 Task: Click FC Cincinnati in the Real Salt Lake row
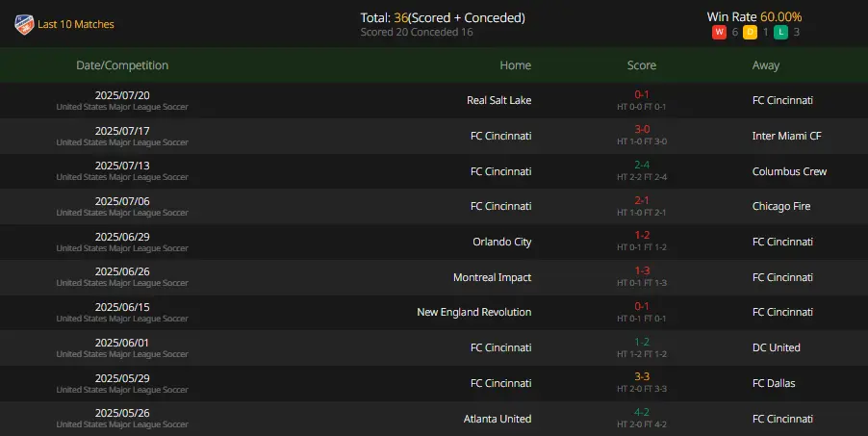[782, 100]
